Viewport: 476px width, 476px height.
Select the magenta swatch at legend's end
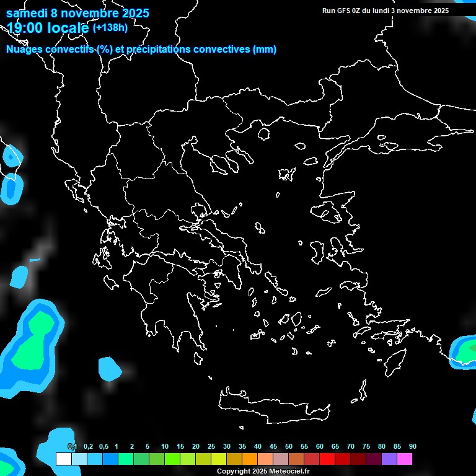point(405,459)
